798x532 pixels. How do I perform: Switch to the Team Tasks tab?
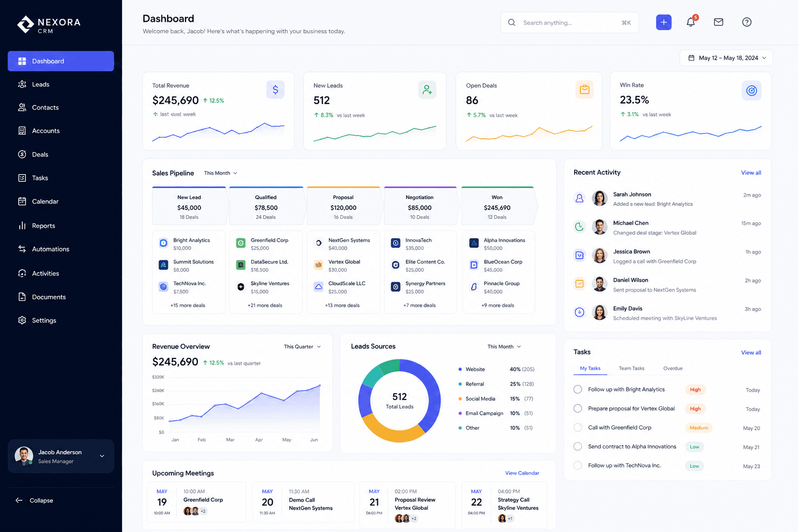click(631, 368)
